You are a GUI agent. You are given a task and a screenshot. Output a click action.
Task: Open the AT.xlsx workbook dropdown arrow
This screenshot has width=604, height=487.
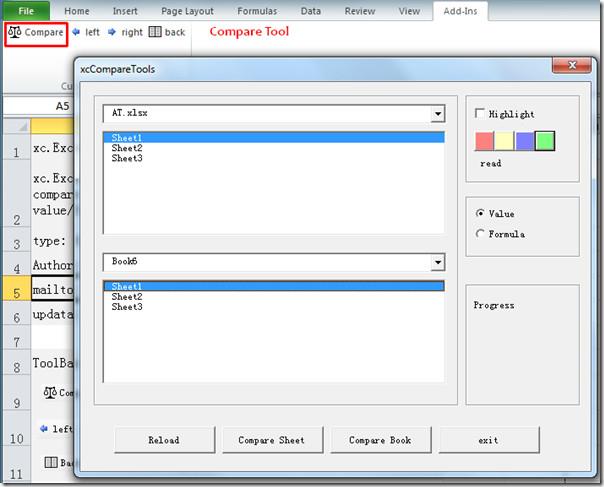coord(438,114)
